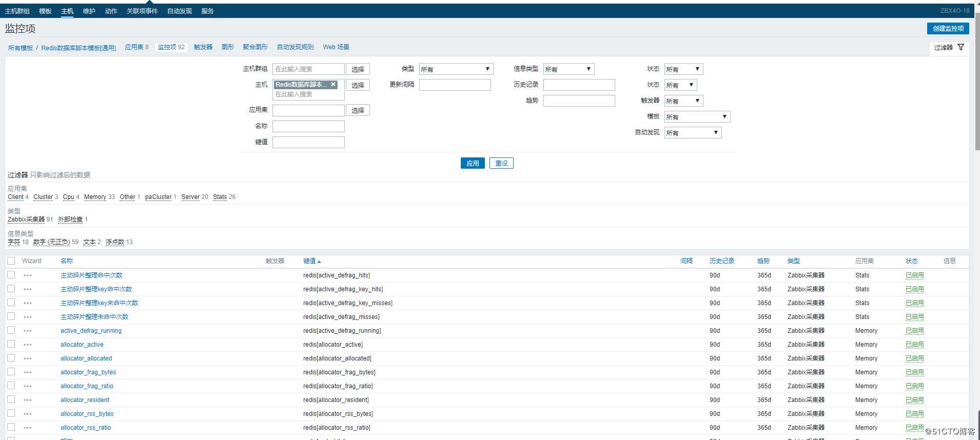This screenshot has width=980, height=440.
Task: Toggle 已启用 status for allocator_active row
Action: coord(914,345)
